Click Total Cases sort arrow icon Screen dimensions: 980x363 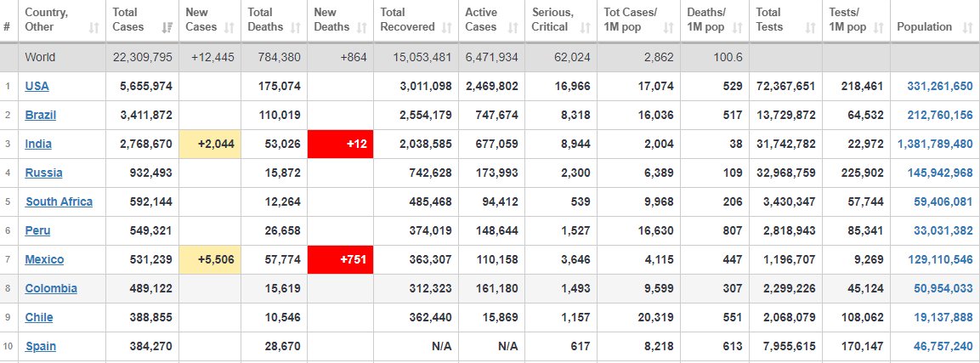[167, 27]
